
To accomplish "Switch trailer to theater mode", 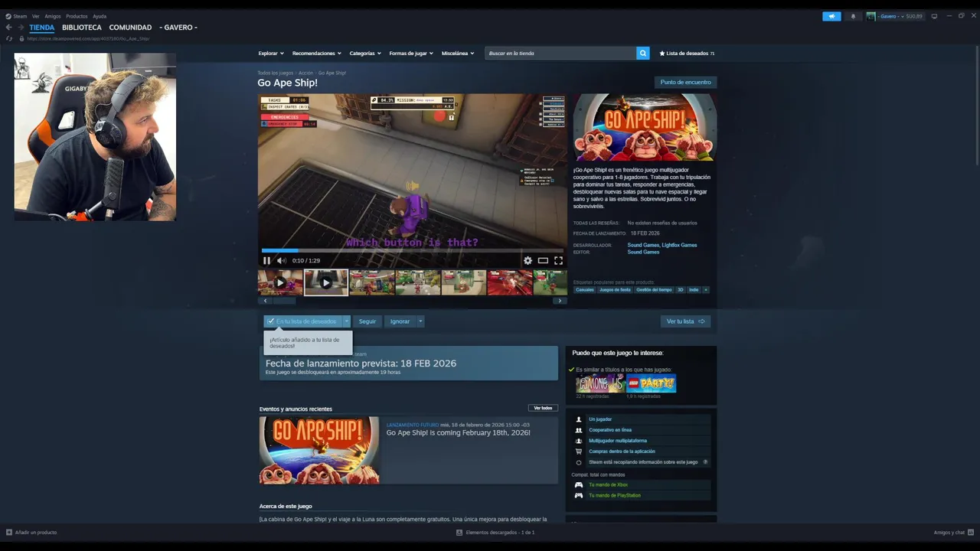I will 543,260.
